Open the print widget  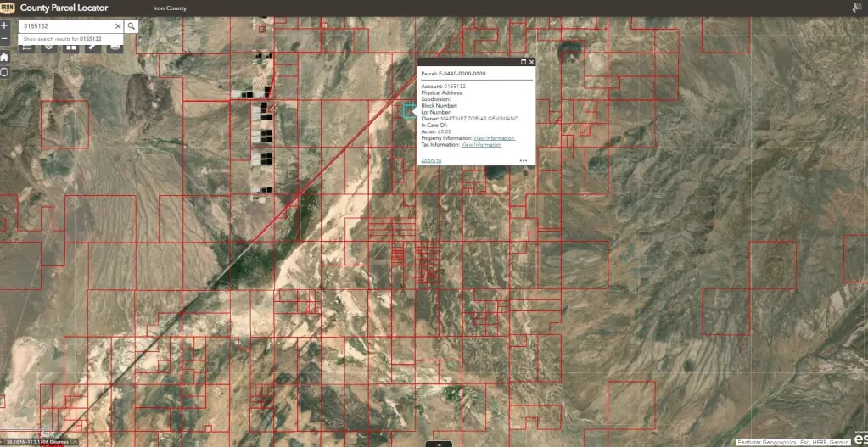tap(114, 47)
